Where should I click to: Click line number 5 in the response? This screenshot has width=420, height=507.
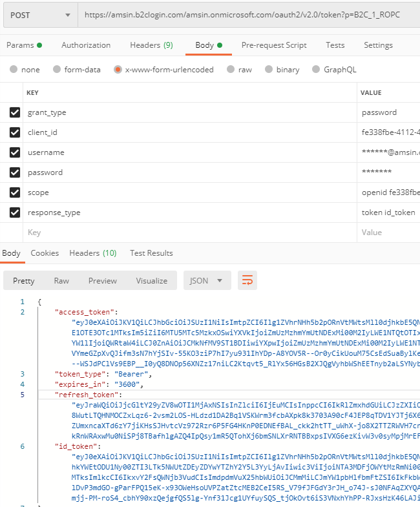23,395
